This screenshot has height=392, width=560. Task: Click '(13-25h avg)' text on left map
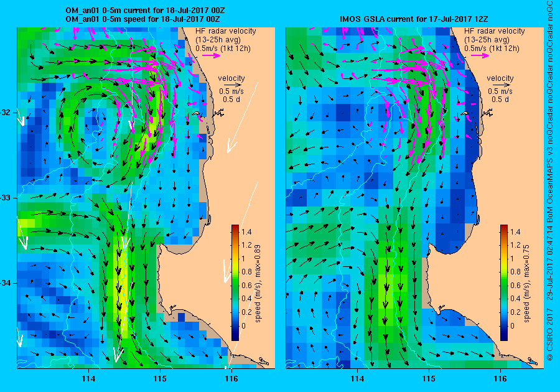[218, 40]
